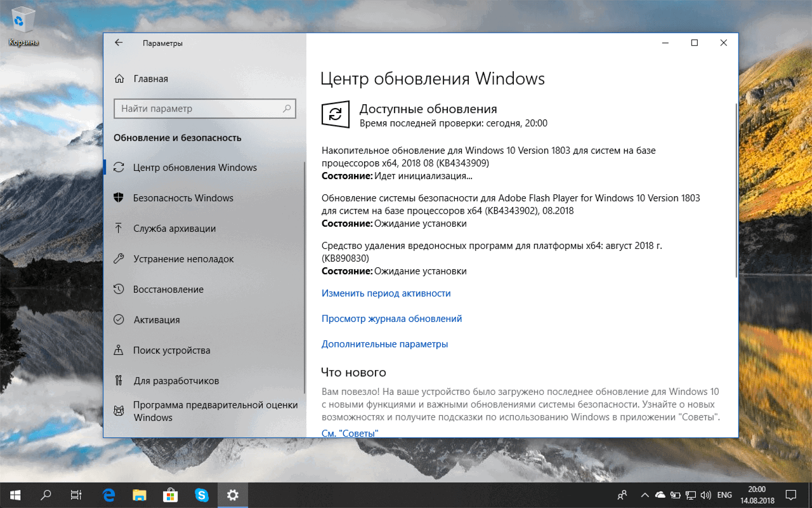Select Служба архивации in sidebar

pos(176,228)
